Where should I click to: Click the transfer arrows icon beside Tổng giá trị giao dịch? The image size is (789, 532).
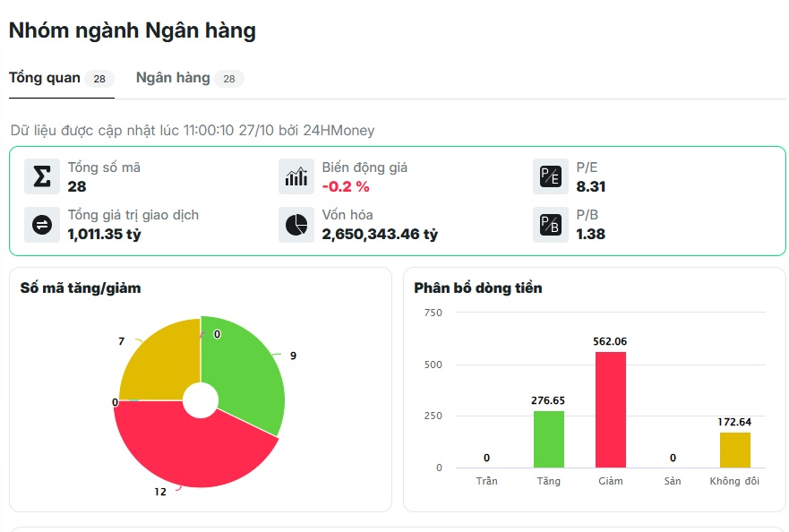42,225
